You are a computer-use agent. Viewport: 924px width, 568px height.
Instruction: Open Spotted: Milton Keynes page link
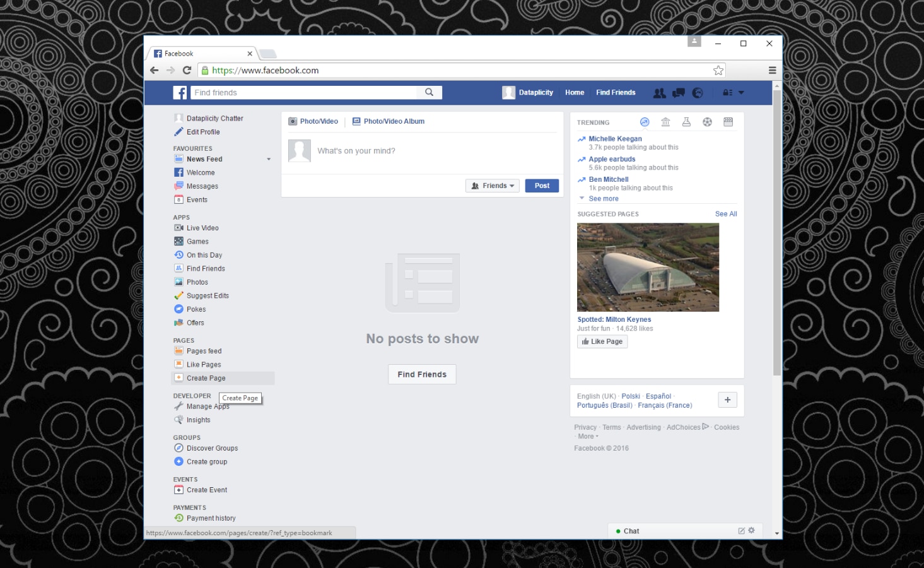[614, 319]
